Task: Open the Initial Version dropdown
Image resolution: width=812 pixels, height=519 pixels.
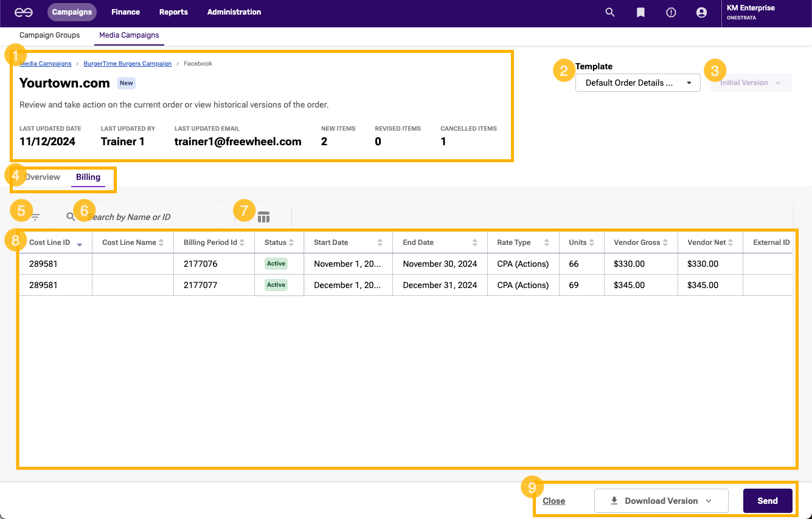Action: coord(751,83)
